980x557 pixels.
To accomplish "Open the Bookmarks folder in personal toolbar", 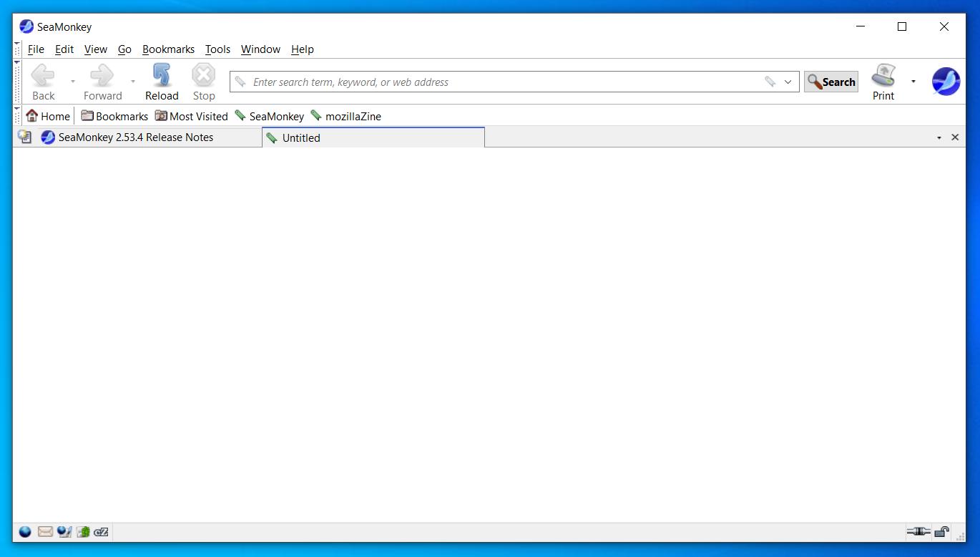I will tap(114, 116).
